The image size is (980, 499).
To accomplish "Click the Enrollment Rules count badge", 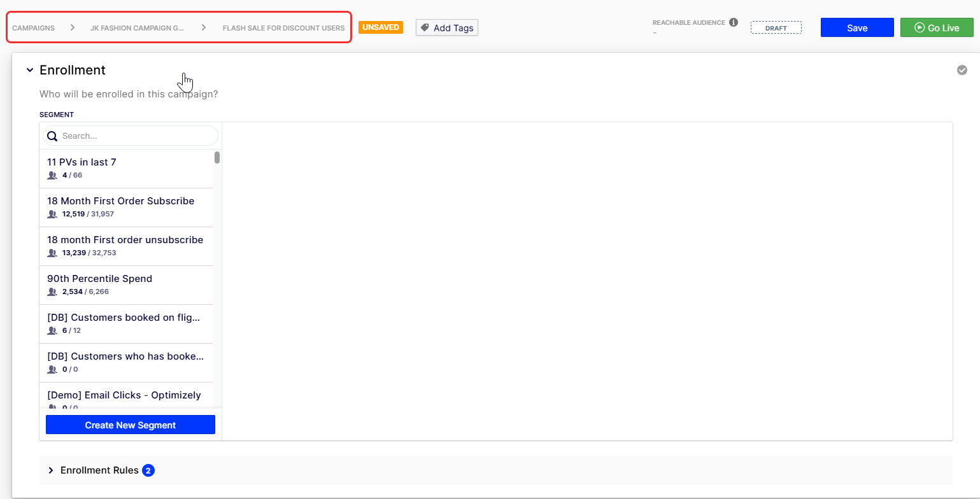I will (148, 470).
